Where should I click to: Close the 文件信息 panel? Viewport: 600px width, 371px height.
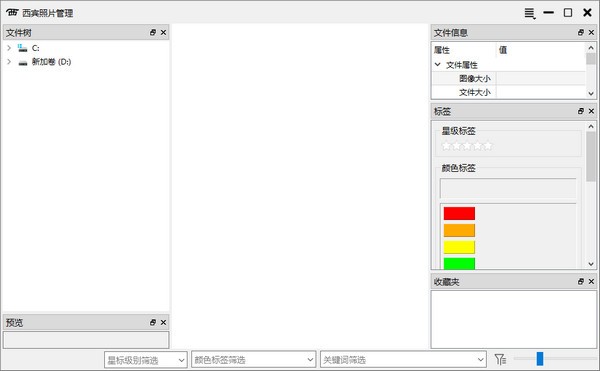[591, 33]
